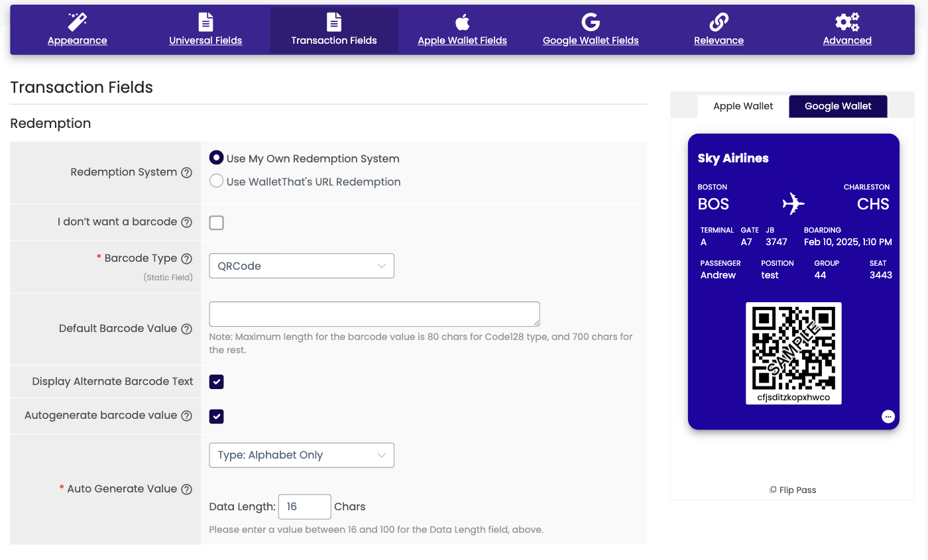Open the Type: Alphabet Only dropdown

[x=302, y=455]
